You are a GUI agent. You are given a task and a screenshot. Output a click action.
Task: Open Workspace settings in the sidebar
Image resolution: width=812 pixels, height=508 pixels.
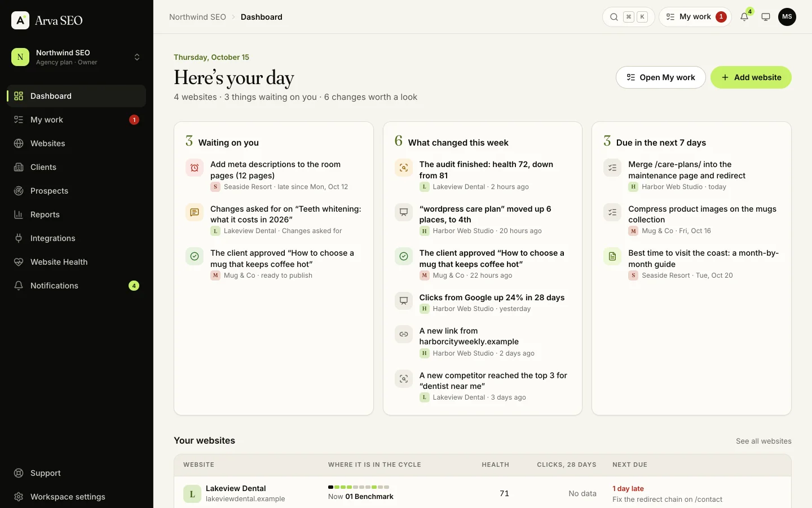click(x=77, y=497)
